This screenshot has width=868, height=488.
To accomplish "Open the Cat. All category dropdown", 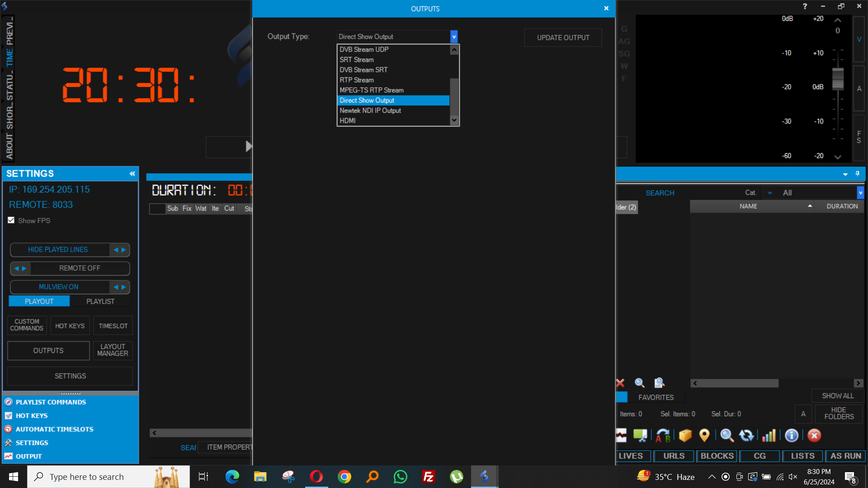I will tap(860, 193).
